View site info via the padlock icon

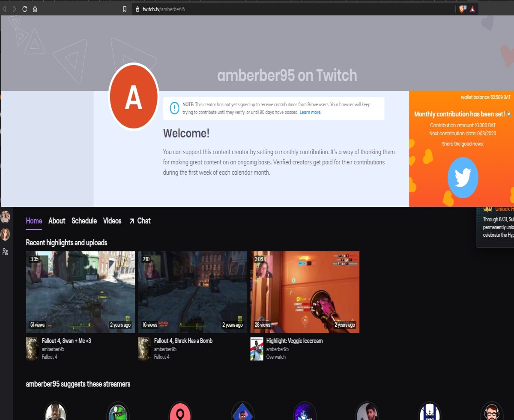point(137,9)
